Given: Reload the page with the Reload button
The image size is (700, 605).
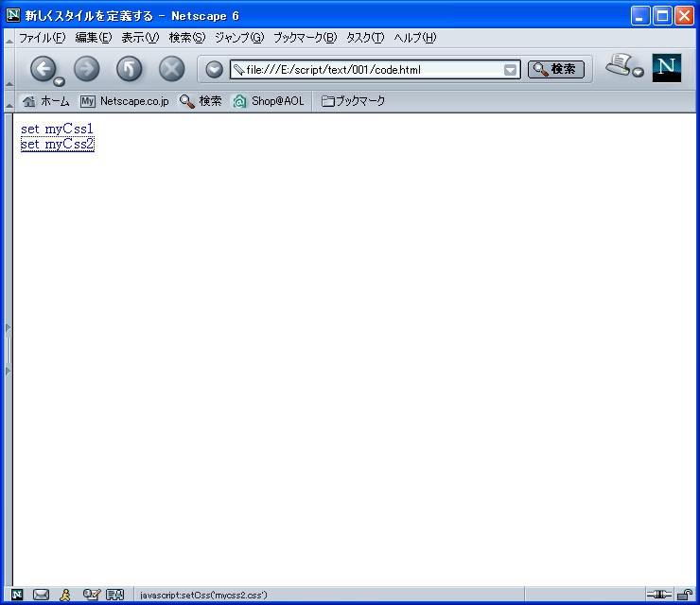Looking at the screenshot, I should coord(129,69).
